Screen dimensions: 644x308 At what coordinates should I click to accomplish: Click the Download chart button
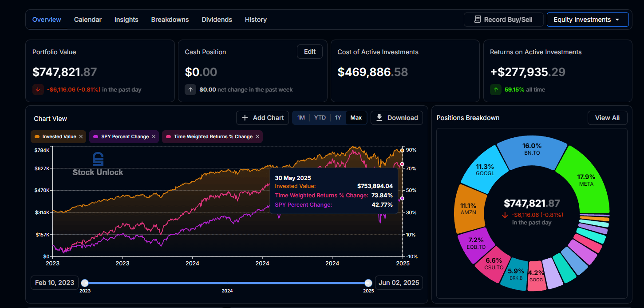(397, 118)
